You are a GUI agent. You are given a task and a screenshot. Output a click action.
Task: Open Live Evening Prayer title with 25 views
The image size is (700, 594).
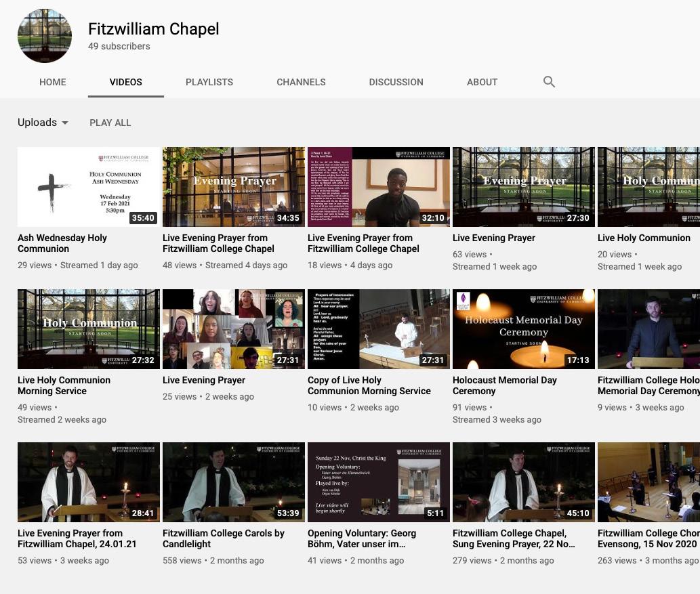203,380
